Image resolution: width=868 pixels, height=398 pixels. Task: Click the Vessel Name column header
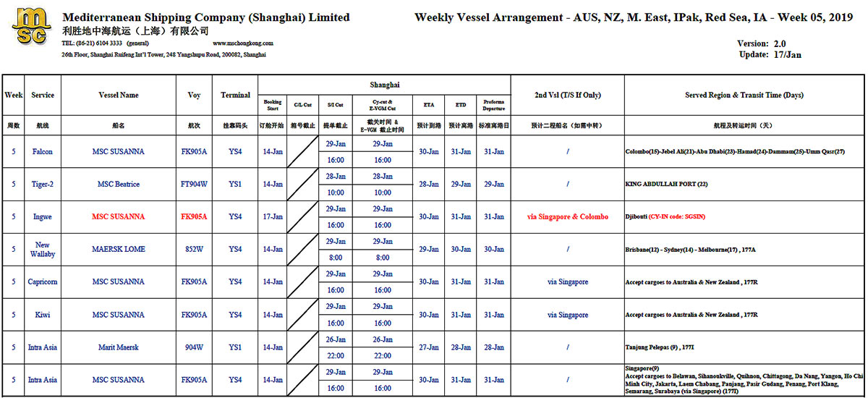click(x=119, y=95)
